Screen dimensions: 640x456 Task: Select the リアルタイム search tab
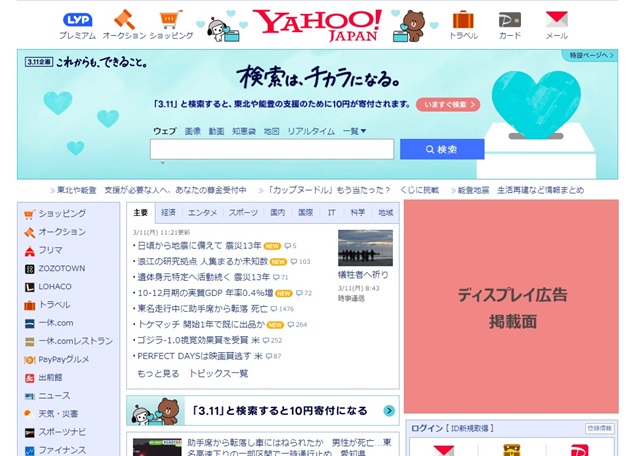[x=311, y=131]
